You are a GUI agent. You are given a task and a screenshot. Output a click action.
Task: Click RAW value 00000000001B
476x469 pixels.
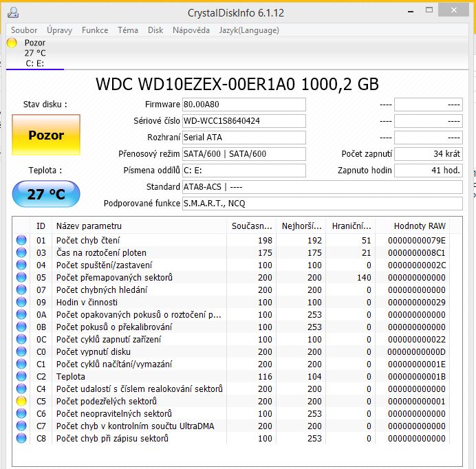click(417, 377)
